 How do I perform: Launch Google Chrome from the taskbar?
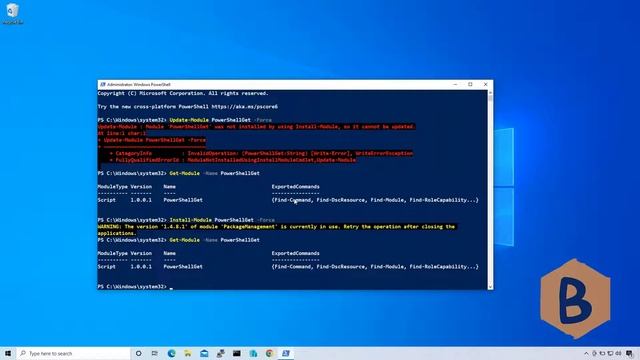click(x=269, y=353)
